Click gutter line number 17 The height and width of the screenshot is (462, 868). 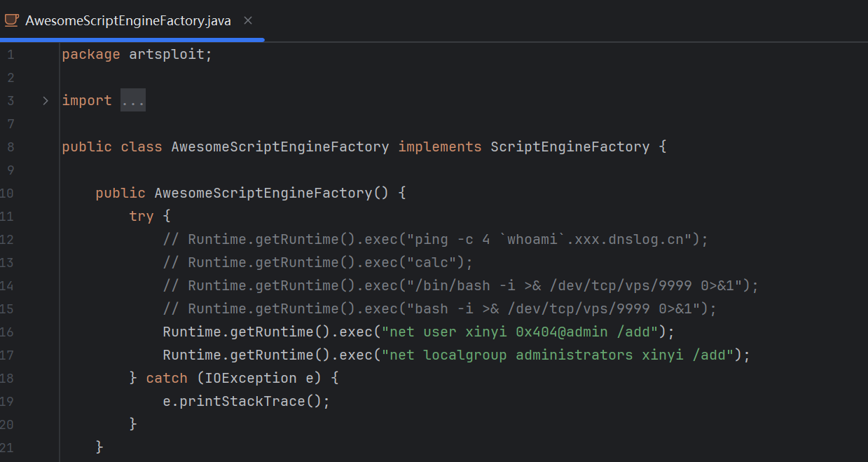(x=7, y=355)
